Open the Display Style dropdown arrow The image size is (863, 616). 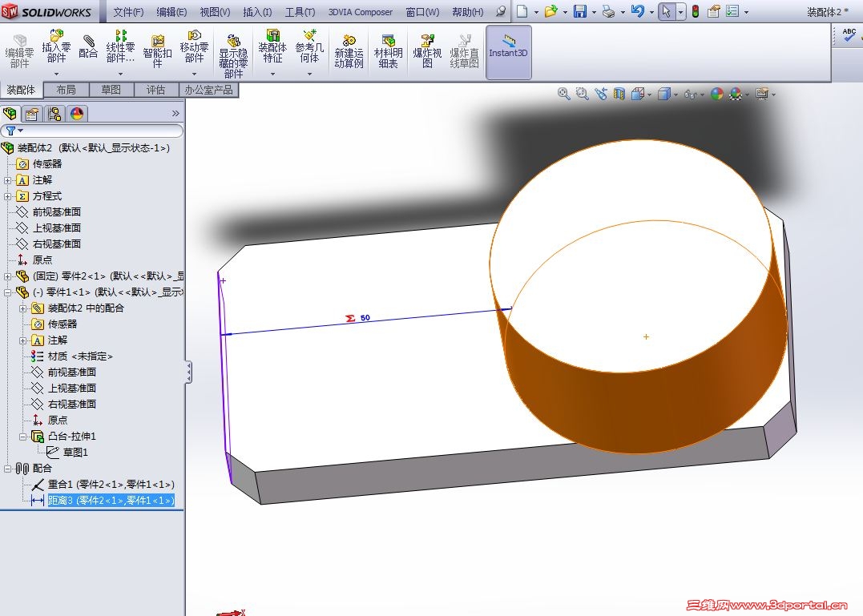(675, 95)
